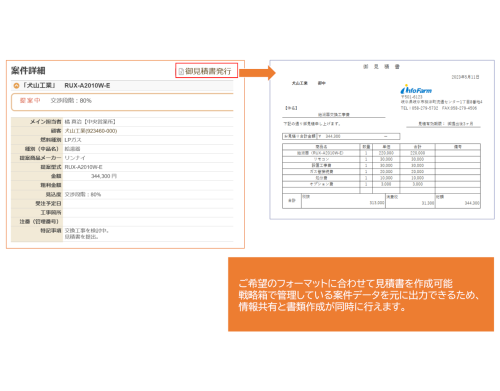Click the 案件詳細 heading
Viewport: 500px width, 391px height.
tap(28, 71)
